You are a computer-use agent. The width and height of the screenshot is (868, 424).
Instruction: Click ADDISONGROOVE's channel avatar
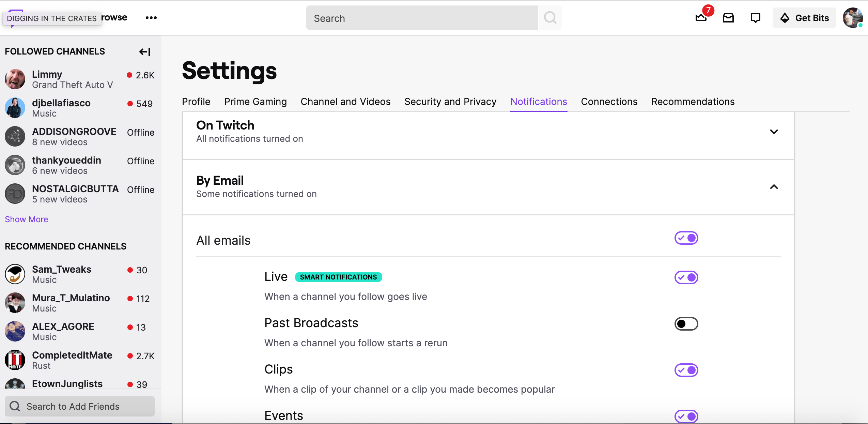(x=15, y=136)
